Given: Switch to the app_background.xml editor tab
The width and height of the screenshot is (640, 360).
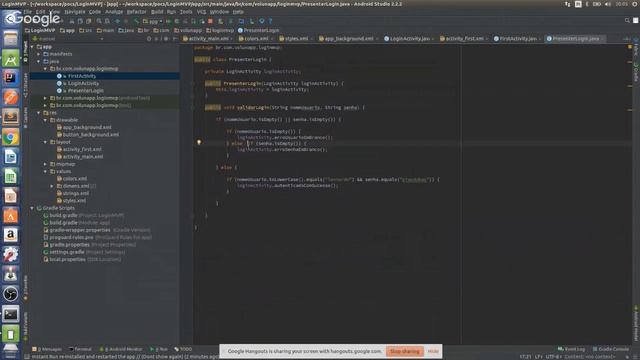Looking at the screenshot, I should pyautogui.click(x=349, y=39).
